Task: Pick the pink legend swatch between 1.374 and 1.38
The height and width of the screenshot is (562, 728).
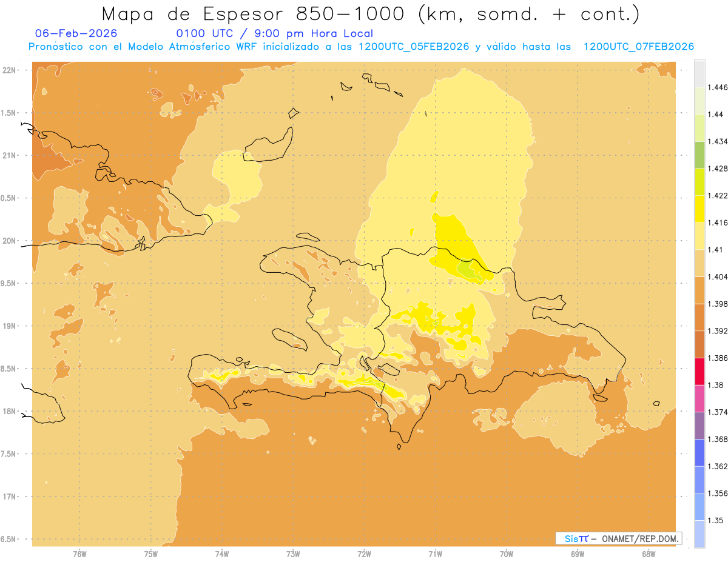Action: coord(699,398)
